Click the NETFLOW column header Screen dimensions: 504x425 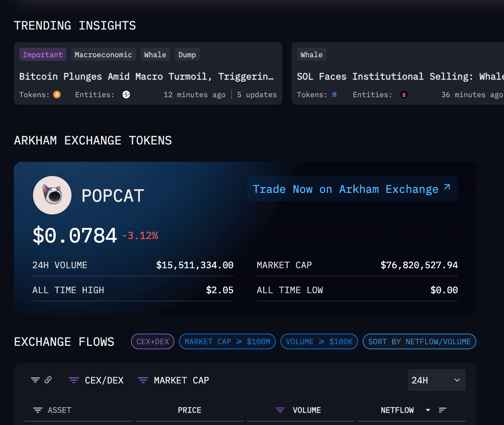397,410
